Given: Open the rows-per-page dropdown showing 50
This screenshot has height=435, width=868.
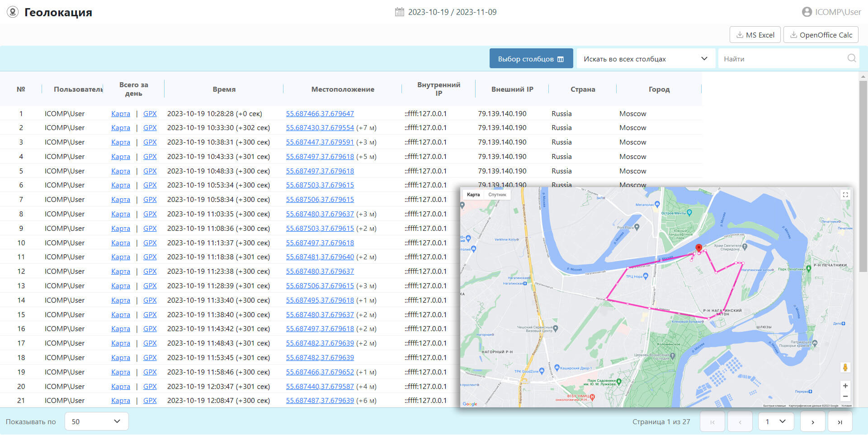Looking at the screenshot, I should point(96,421).
